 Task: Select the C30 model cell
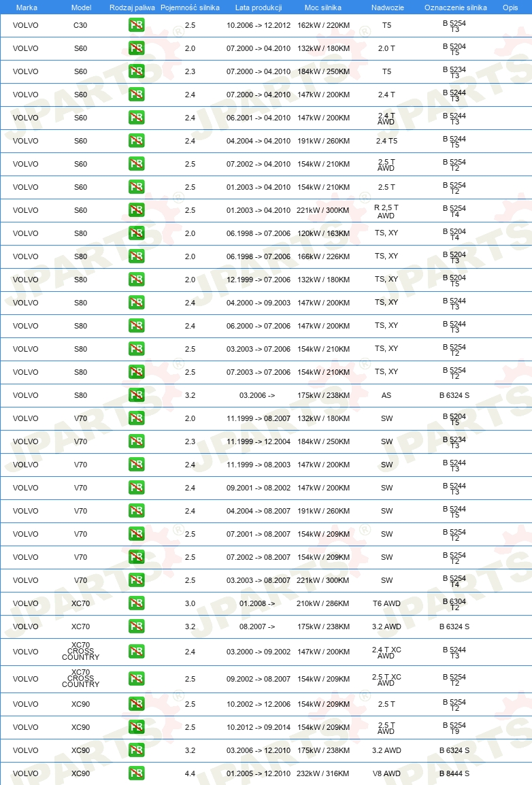[x=80, y=25]
